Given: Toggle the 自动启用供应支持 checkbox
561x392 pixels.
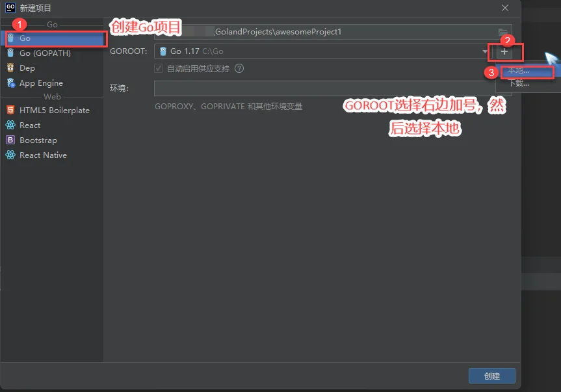Looking at the screenshot, I should (159, 68).
